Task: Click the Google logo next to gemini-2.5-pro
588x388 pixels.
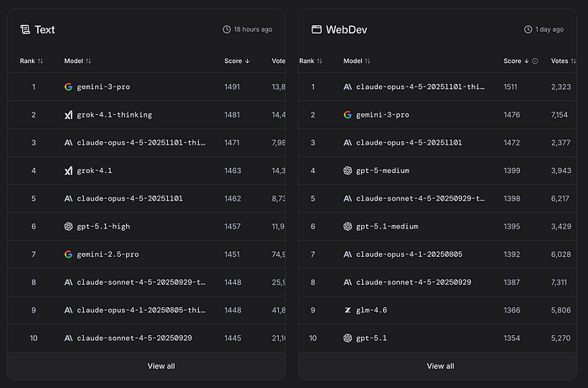Action: point(69,254)
